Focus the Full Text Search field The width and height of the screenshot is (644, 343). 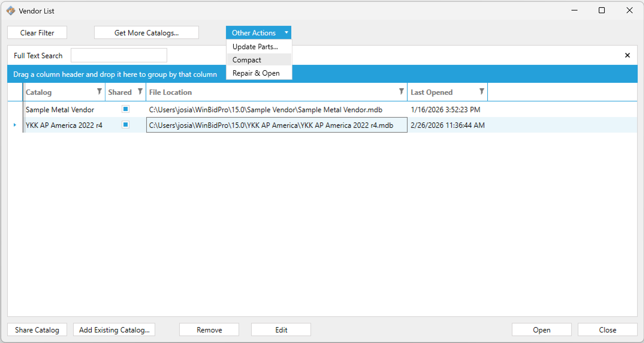point(119,56)
